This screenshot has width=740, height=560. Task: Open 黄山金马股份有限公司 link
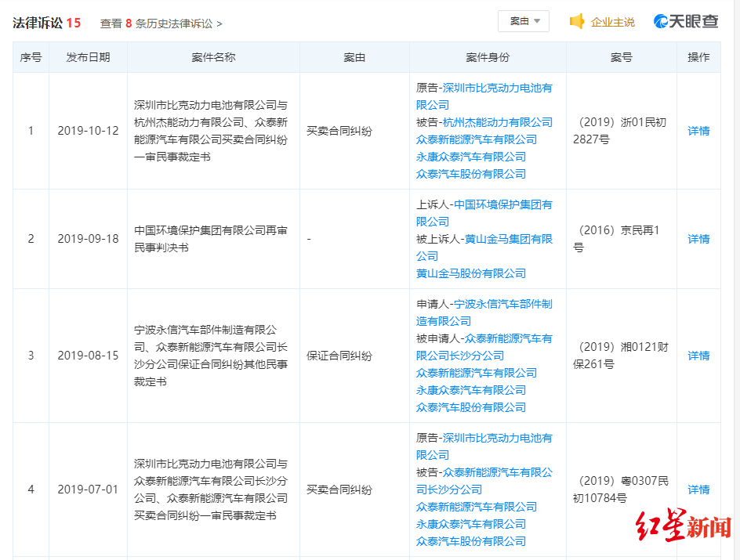coord(471,273)
